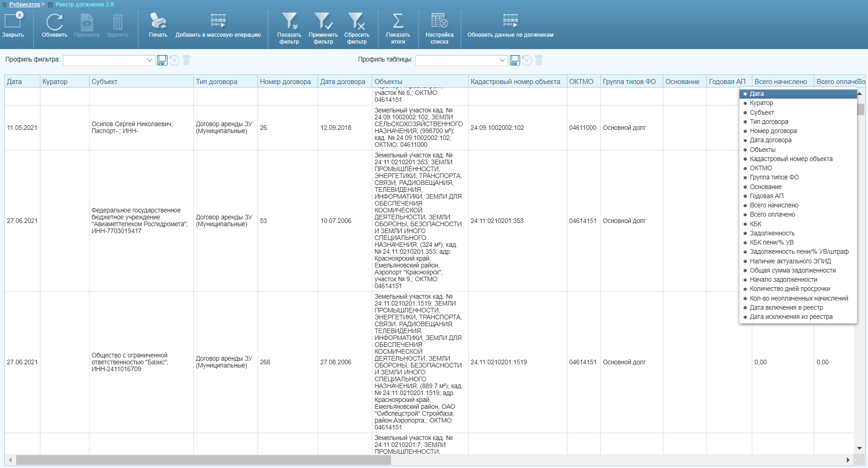Delete the filter profile
This screenshot has height=468, width=868.
[186, 60]
